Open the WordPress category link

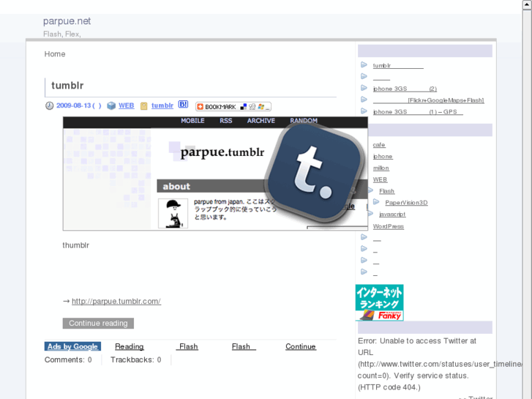389,226
